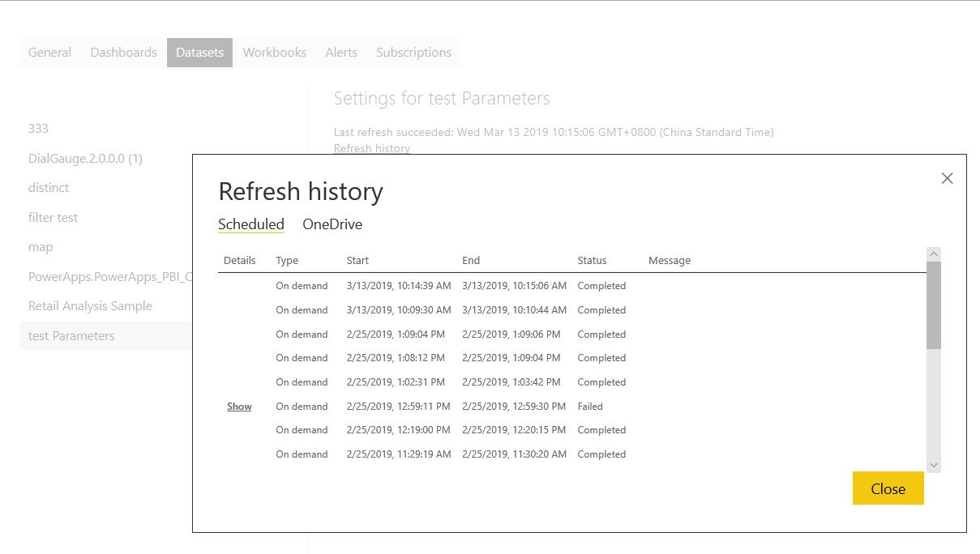Click end time 2/25/2019, 12:59:30 PM
Viewport: 980px width, 554px height.
point(515,407)
